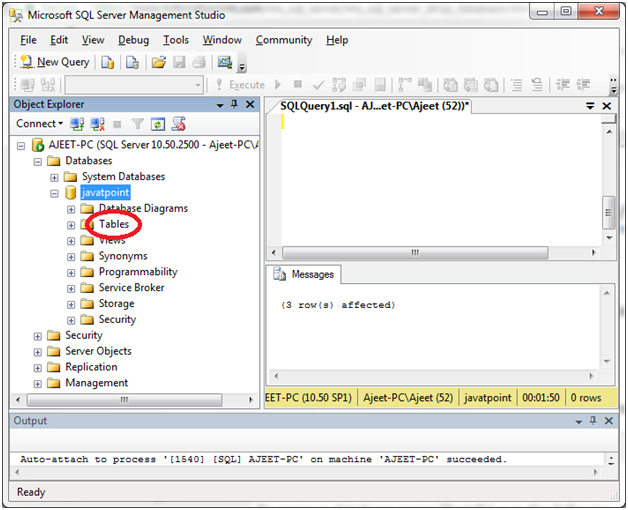Collapse the Databases folder
This screenshot has width=628, height=510.
pyautogui.click(x=38, y=162)
